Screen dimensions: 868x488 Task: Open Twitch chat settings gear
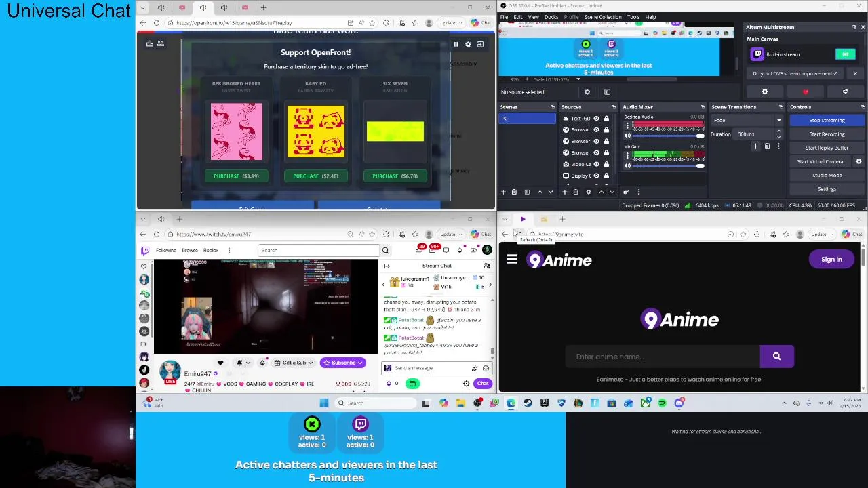pyautogui.click(x=466, y=384)
